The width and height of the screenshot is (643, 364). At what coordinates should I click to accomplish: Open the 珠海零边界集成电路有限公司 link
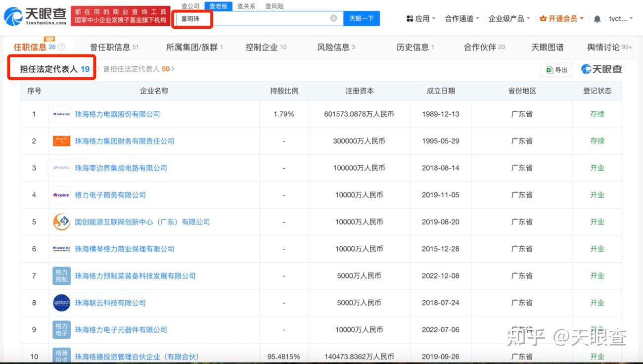121,168
